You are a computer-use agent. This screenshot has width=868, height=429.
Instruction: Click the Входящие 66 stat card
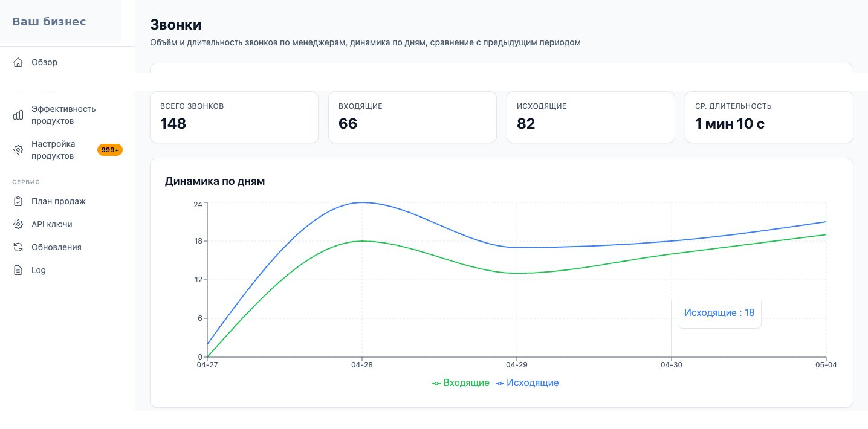tap(412, 117)
